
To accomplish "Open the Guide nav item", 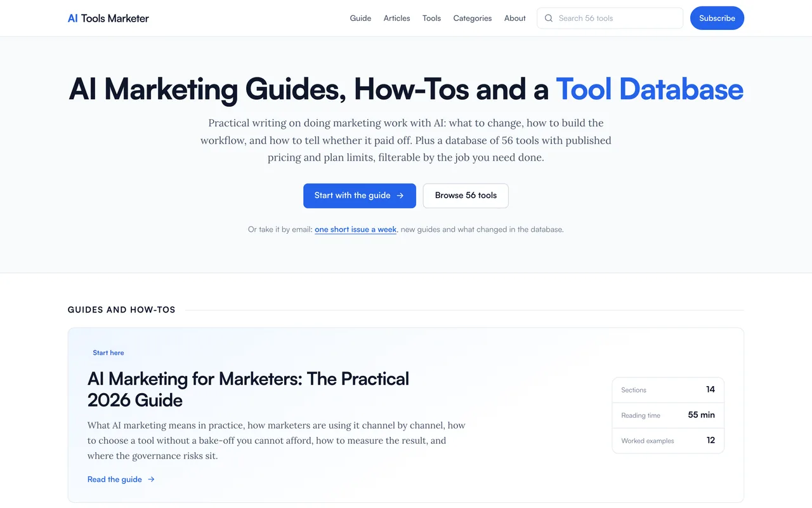I will 360,18.
